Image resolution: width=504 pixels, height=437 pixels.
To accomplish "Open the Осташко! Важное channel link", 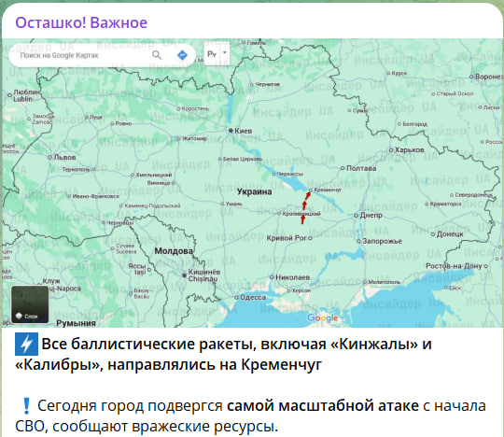I will tap(81, 22).
